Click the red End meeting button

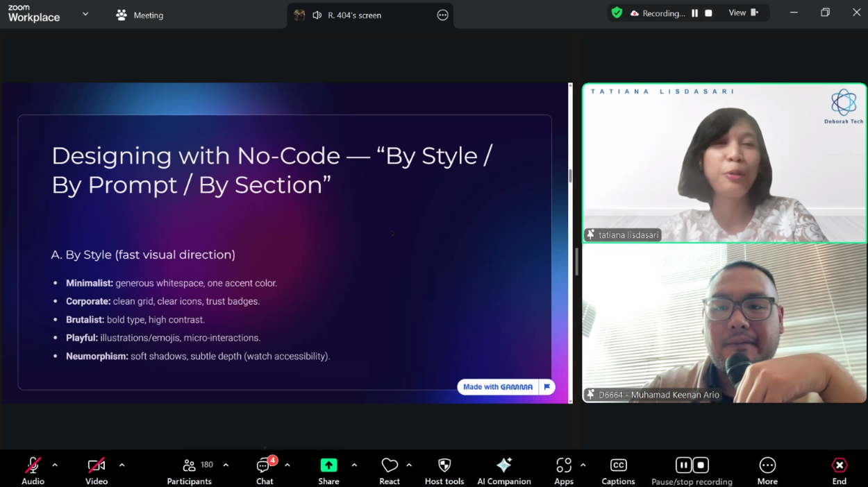(x=839, y=465)
